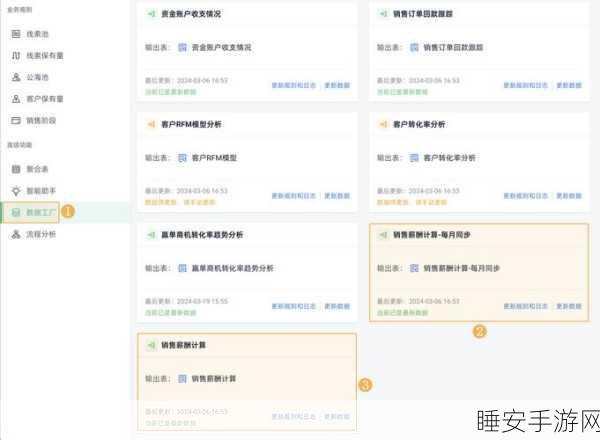Click flow icon beside 销售订单回款跟踪 card title

[x=383, y=14]
